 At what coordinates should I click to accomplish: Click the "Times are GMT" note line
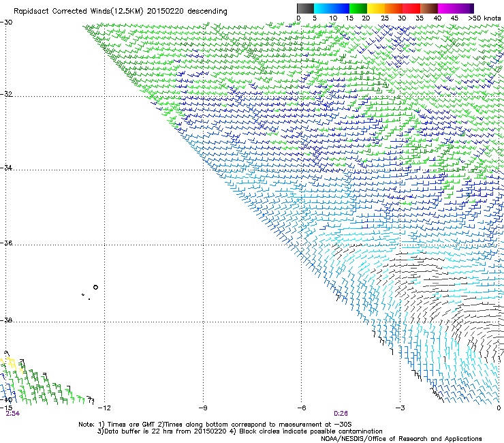coord(215,425)
